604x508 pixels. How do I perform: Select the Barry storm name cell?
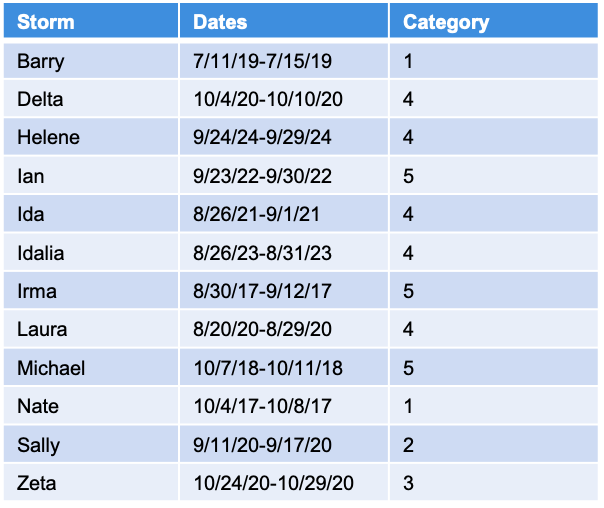(41, 61)
